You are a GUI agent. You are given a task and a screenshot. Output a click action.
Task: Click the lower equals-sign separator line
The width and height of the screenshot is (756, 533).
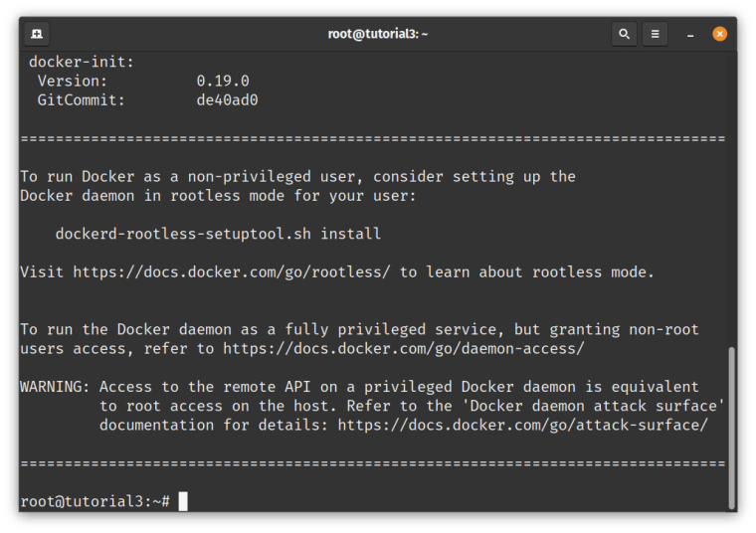tap(373, 463)
